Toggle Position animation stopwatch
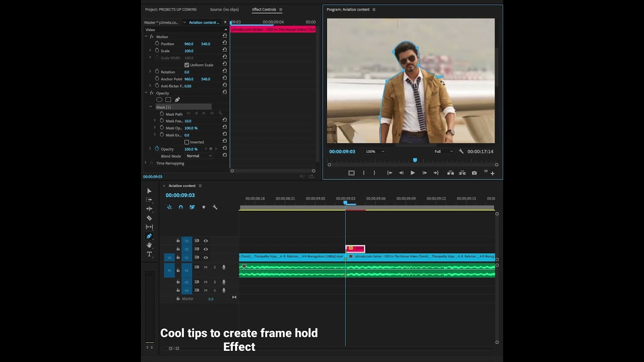 click(x=157, y=44)
